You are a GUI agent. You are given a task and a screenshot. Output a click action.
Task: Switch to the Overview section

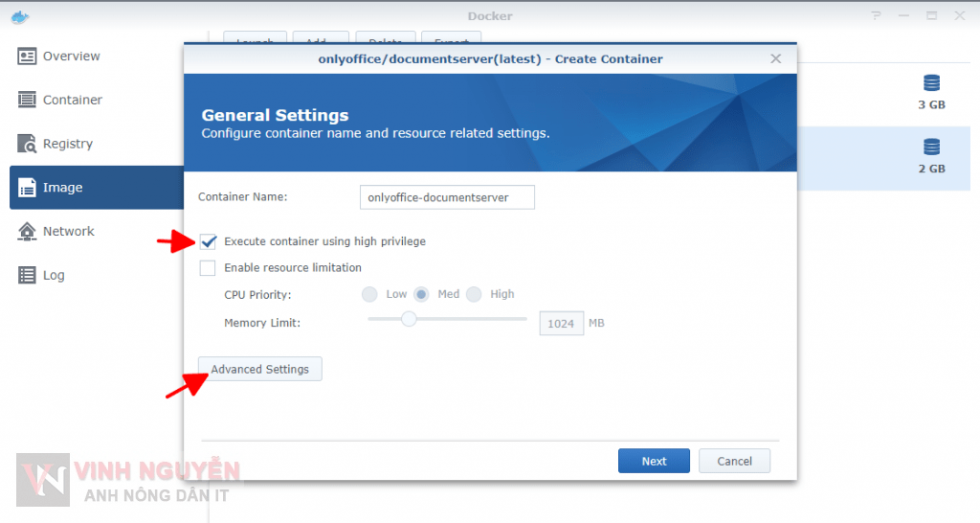tap(72, 57)
